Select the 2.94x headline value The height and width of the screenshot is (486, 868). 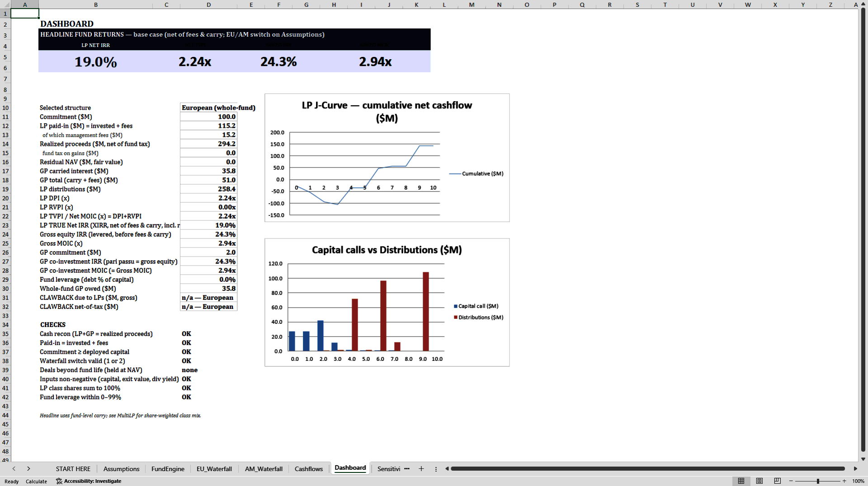(x=375, y=61)
